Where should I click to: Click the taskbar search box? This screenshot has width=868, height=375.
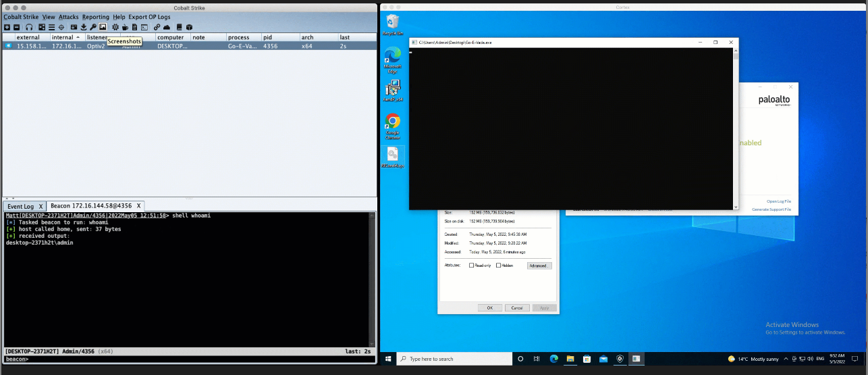point(454,359)
